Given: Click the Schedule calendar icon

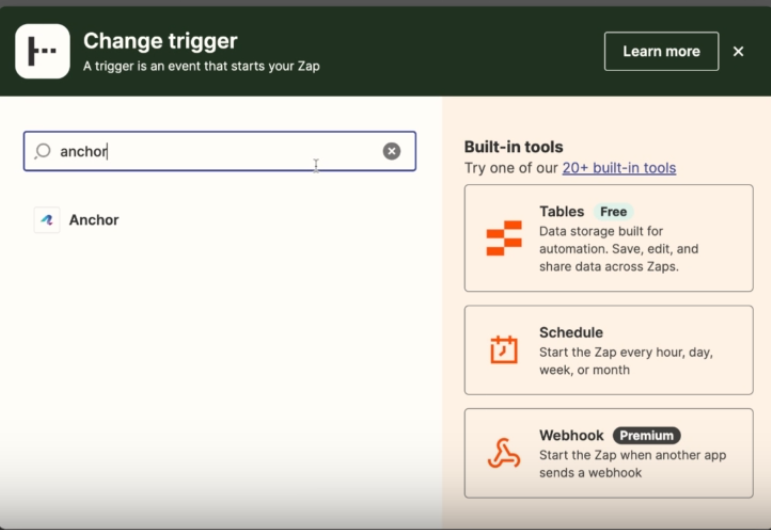Looking at the screenshot, I should 504,350.
